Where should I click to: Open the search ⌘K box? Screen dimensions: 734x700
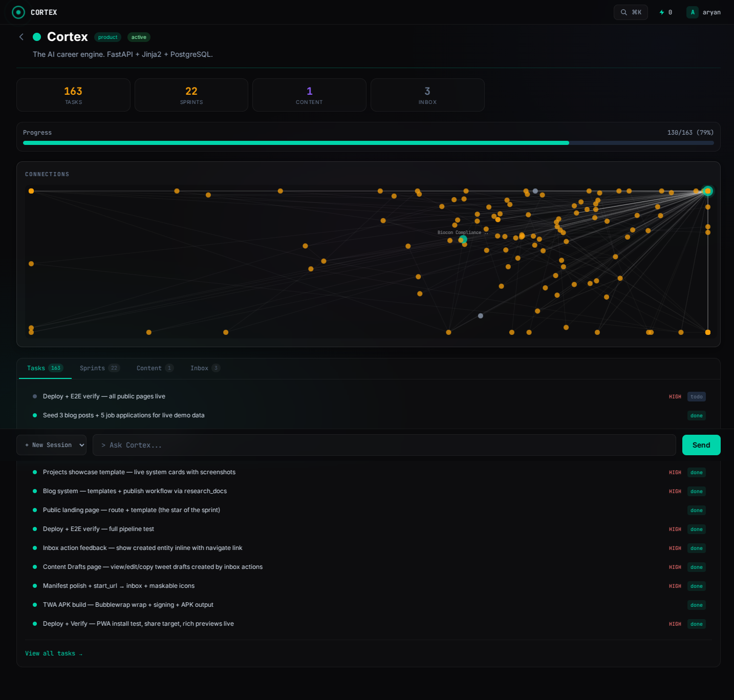[x=631, y=12]
